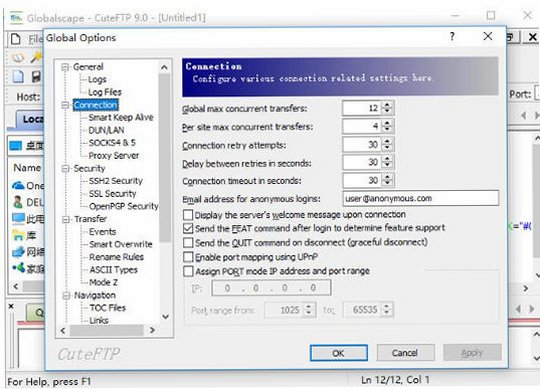Collapse the Transfer tree node

65,219
